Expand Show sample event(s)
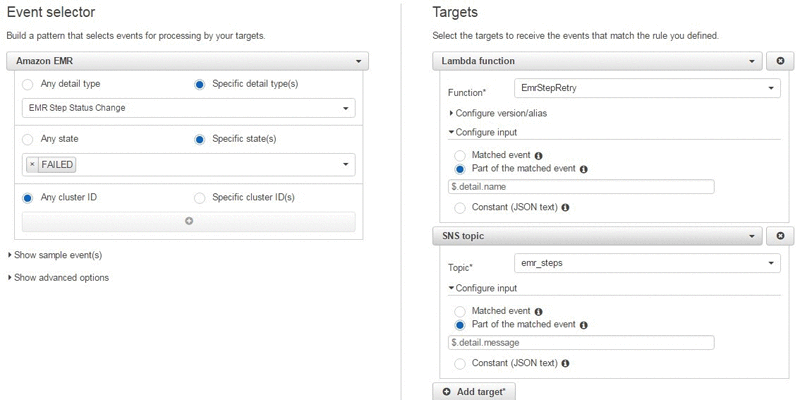Screen dimensions: 800x400 click(55, 255)
